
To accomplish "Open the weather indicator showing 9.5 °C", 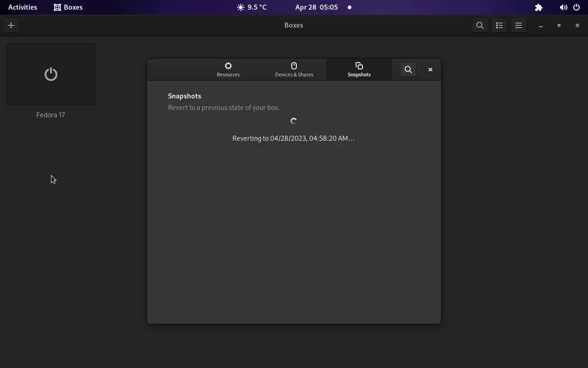I will pos(252,7).
